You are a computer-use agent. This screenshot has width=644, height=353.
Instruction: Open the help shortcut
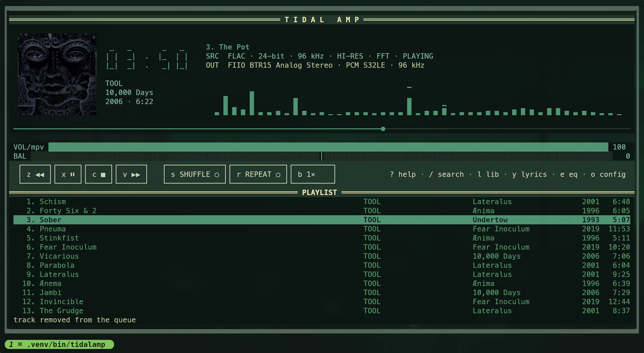click(x=403, y=174)
